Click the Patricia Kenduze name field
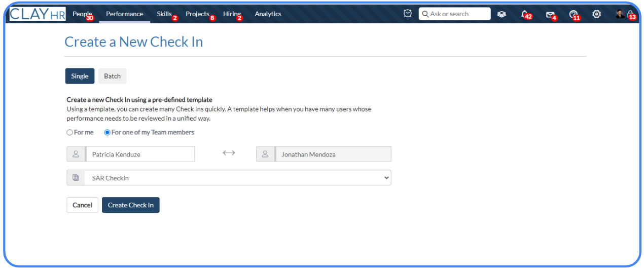The height and width of the screenshot is (270, 644). (x=140, y=154)
